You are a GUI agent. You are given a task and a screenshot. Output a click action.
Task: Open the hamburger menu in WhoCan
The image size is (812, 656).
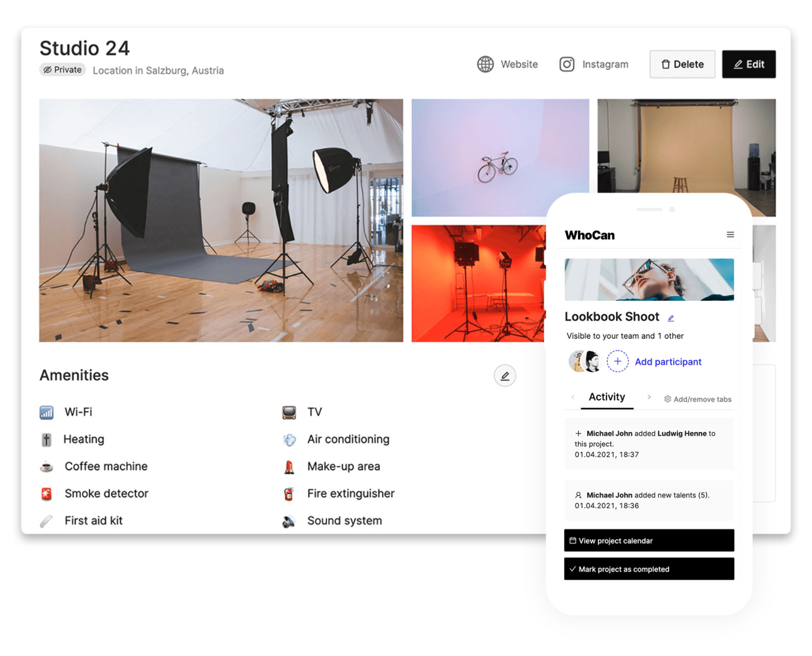[730, 235]
